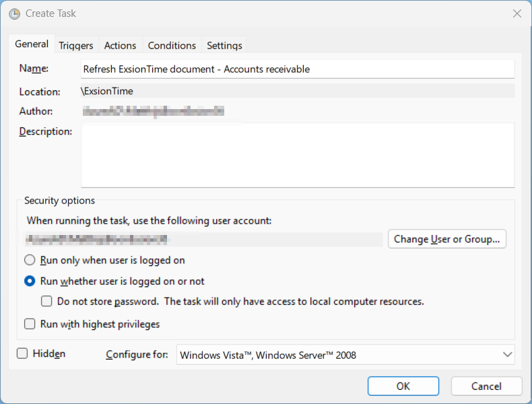
Task: Select Run only when user is logged on
Action: pyautogui.click(x=30, y=260)
